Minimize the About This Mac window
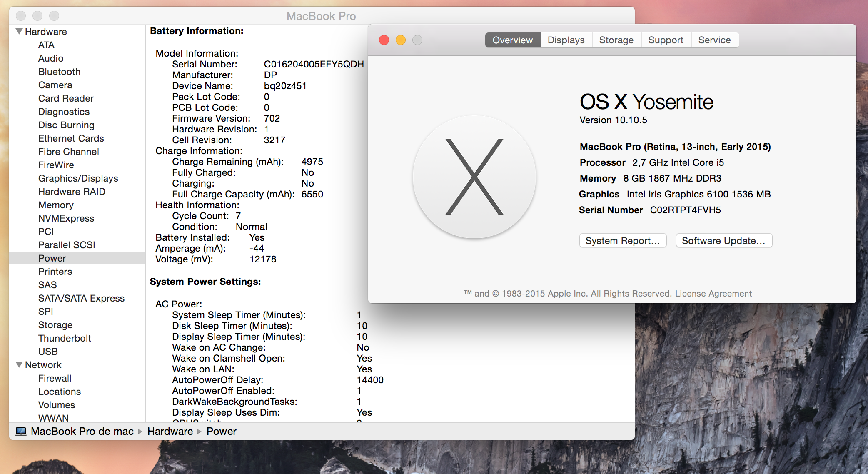Screen dimensions: 868x474 click(401, 40)
